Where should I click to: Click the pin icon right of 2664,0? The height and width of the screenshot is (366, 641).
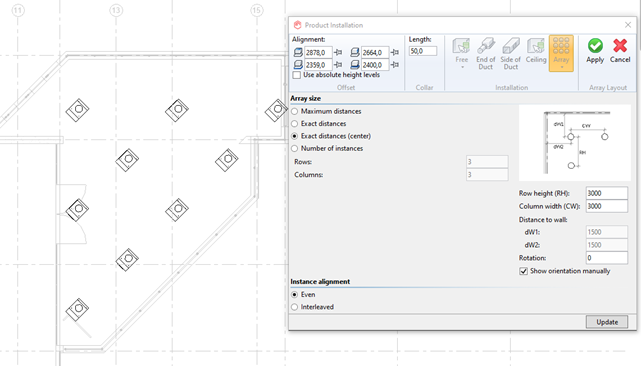coord(394,52)
